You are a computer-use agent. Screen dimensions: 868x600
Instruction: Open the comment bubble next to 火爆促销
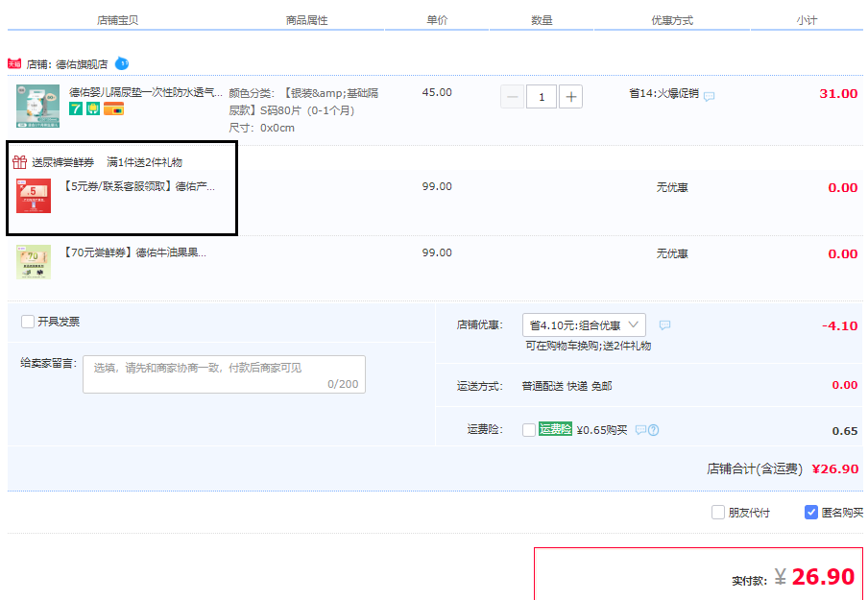(x=709, y=96)
